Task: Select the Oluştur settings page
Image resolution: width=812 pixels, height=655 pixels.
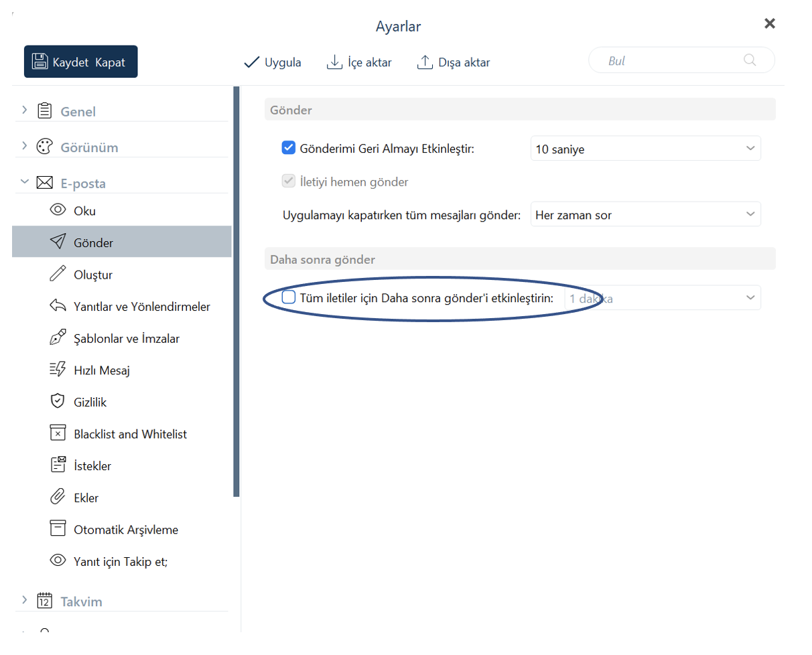Action: pyautogui.click(x=122, y=274)
